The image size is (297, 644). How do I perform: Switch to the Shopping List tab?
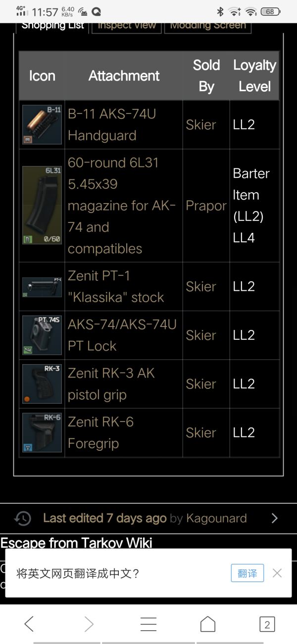(53, 26)
